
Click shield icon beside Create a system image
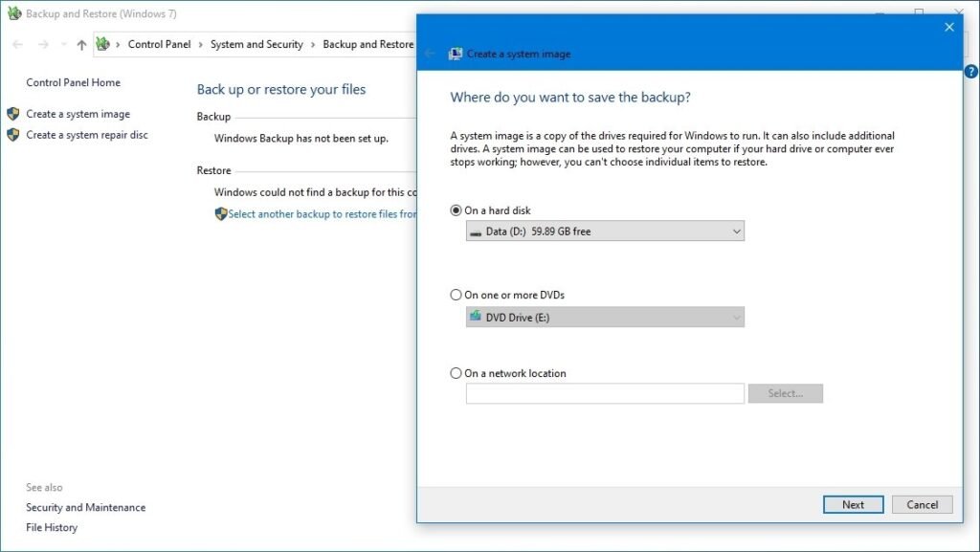(x=13, y=114)
